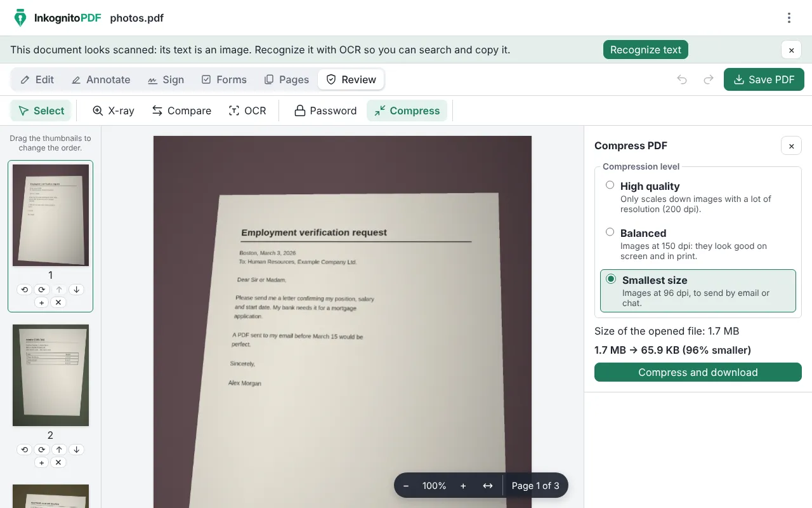Open the Password tool

click(x=325, y=110)
